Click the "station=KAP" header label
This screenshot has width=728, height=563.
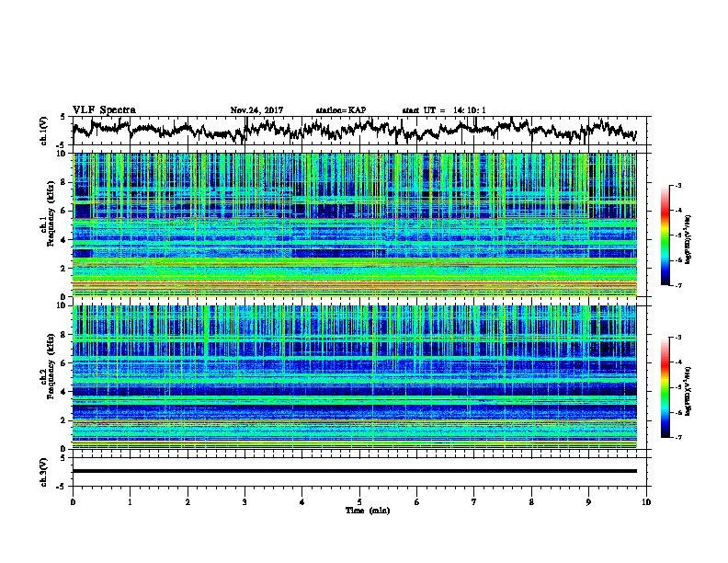click(x=341, y=110)
